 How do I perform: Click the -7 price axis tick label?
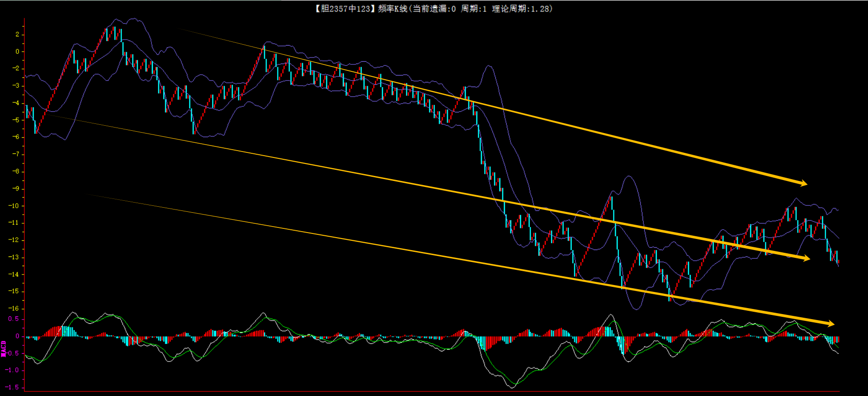coord(16,154)
